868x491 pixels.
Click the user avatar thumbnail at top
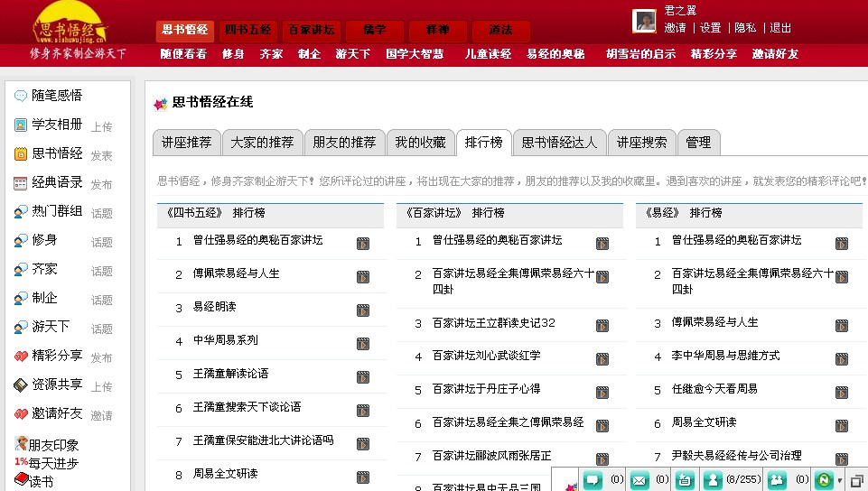(x=645, y=21)
